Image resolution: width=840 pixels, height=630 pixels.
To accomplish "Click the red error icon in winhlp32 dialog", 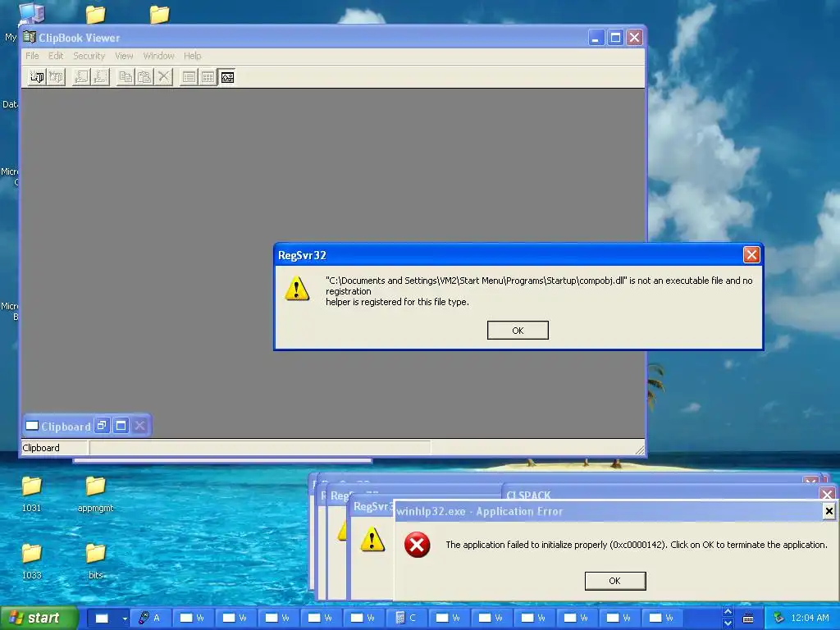I will (417, 545).
